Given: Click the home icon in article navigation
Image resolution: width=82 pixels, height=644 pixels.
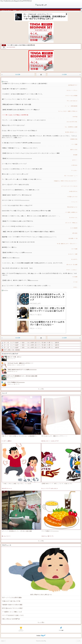Looking at the screenshot, I should (x=41, y=74).
